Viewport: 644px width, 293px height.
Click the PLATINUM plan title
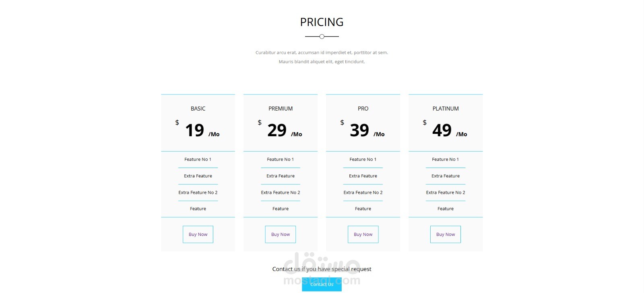[x=446, y=109]
